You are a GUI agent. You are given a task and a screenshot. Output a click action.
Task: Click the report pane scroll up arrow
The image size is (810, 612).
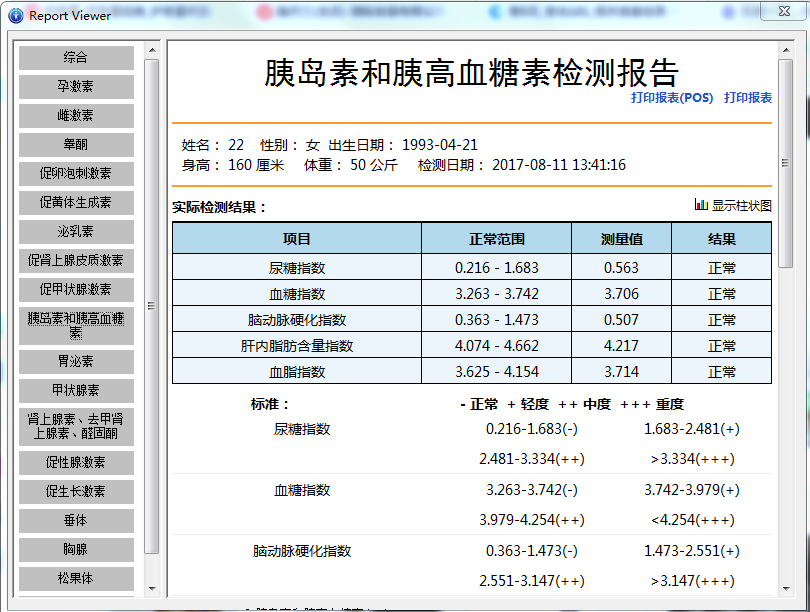pyautogui.click(x=786, y=50)
